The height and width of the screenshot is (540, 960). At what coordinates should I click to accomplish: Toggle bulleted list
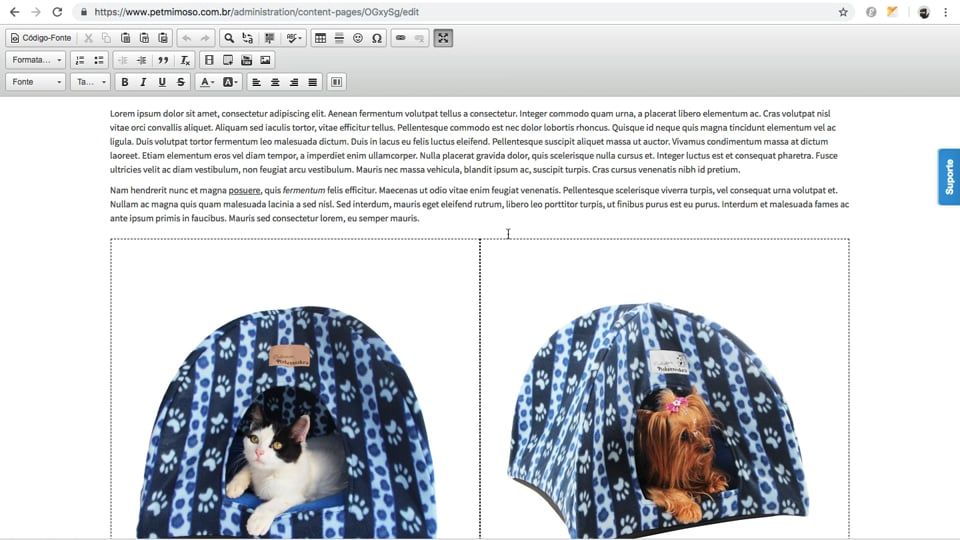point(99,60)
